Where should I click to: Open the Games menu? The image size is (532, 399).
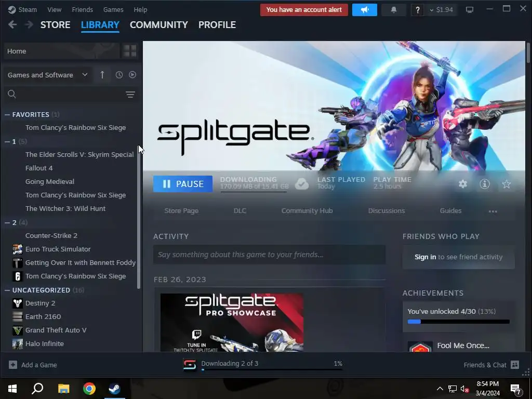[x=113, y=9]
